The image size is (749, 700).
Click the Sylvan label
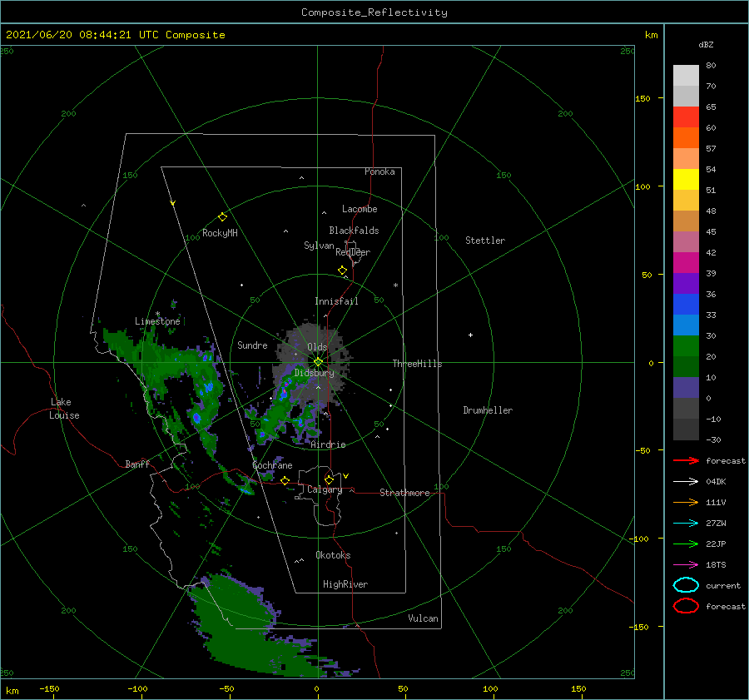click(x=319, y=246)
